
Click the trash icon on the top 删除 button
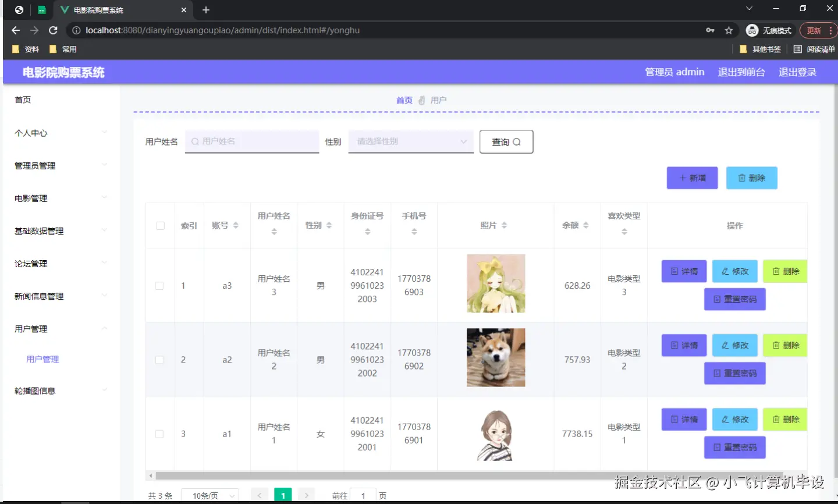pyautogui.click(x=743, y=178)
